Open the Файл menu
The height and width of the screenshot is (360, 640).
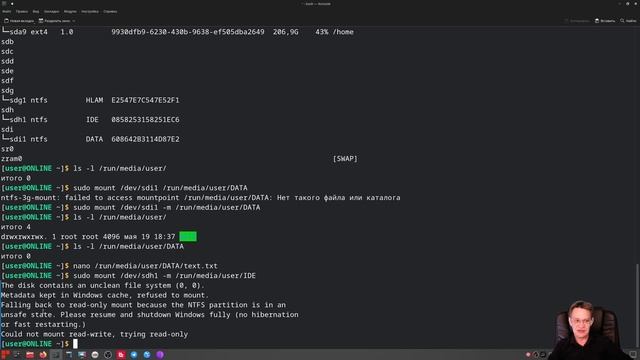7,11
